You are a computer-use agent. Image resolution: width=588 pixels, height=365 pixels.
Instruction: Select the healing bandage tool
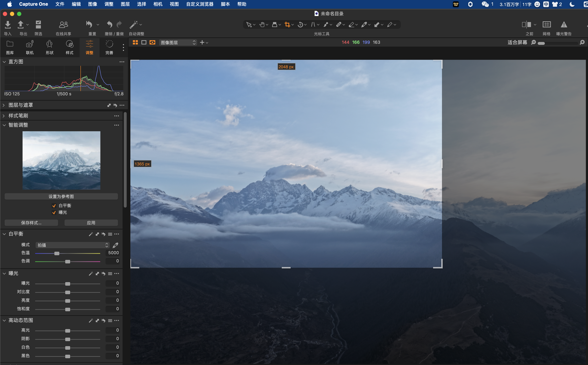tap(338, 25)
